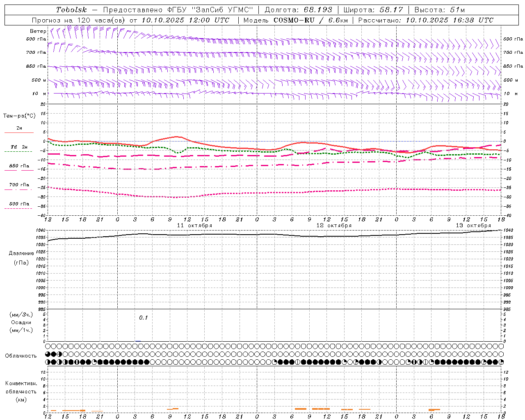Click the Облачность cloudiness label
The image size is (525, 420).
tap(21, 356)
